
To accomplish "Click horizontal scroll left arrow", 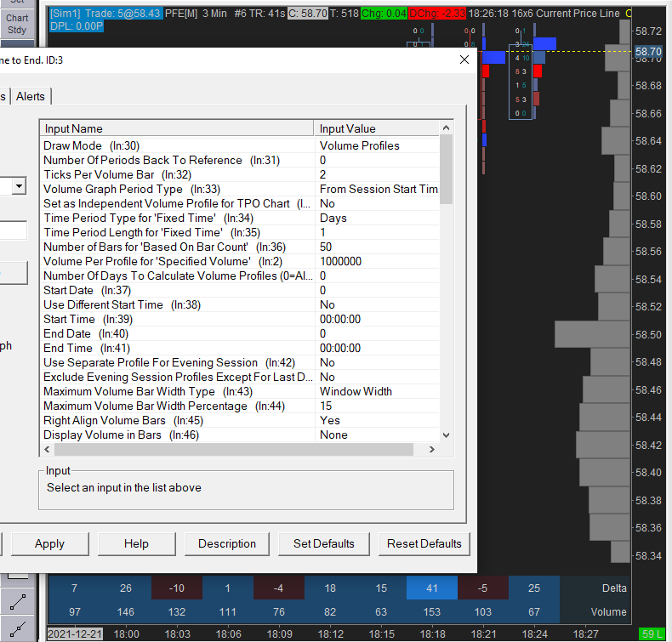I will pos(47,449).
